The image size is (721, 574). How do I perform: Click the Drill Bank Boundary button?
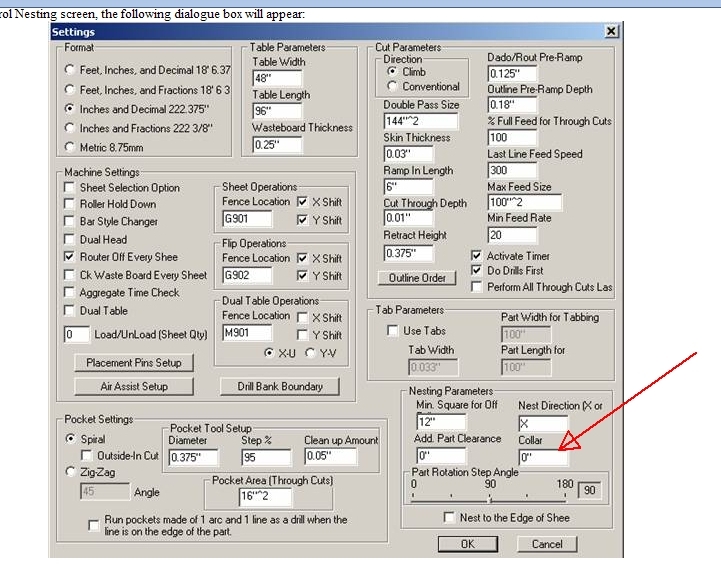(279, 386)
